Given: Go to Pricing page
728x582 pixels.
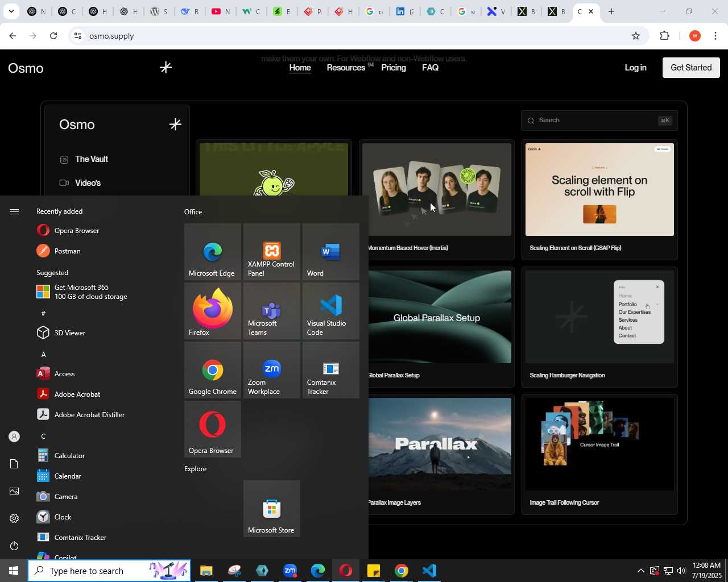Looking at the screenshot, I should (x=394, y=68).
